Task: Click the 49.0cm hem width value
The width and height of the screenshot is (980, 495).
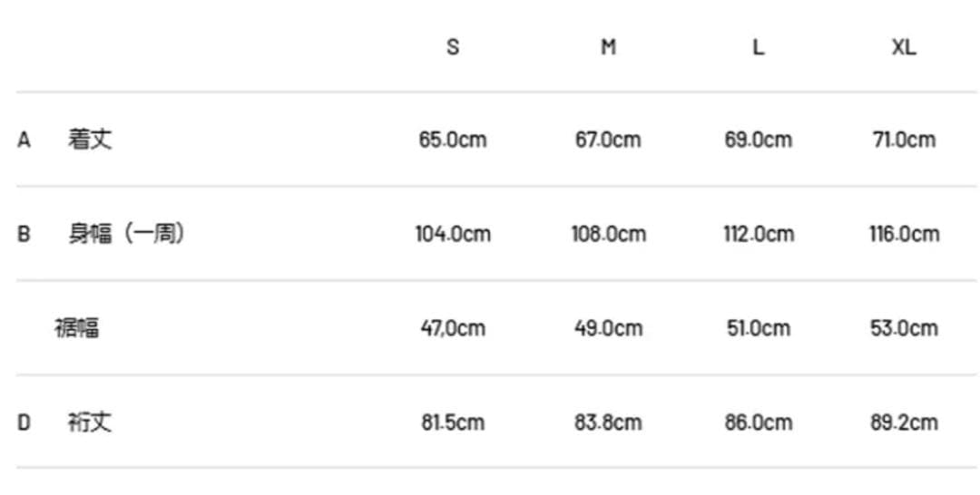Action: coord(608,327)
